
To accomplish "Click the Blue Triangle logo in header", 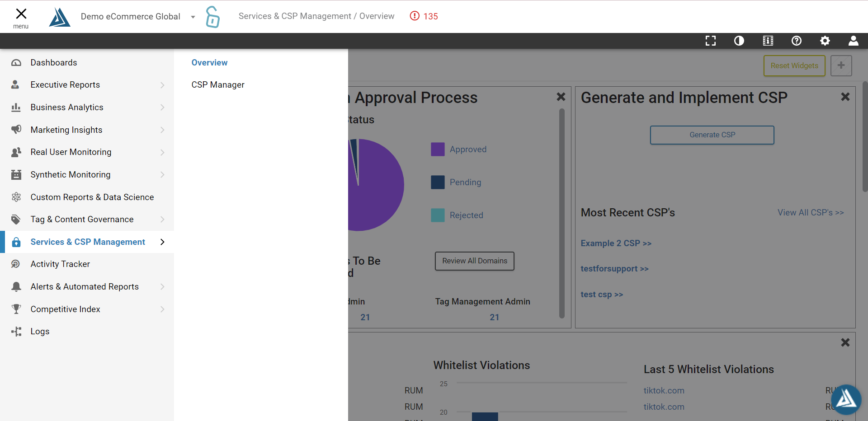I will 60,17.
